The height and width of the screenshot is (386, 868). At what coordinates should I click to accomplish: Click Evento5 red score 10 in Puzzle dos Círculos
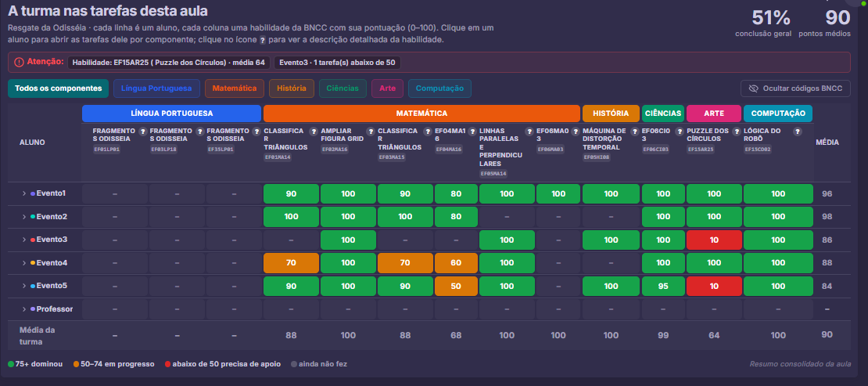pyautogui.click(x=714, y=286)
